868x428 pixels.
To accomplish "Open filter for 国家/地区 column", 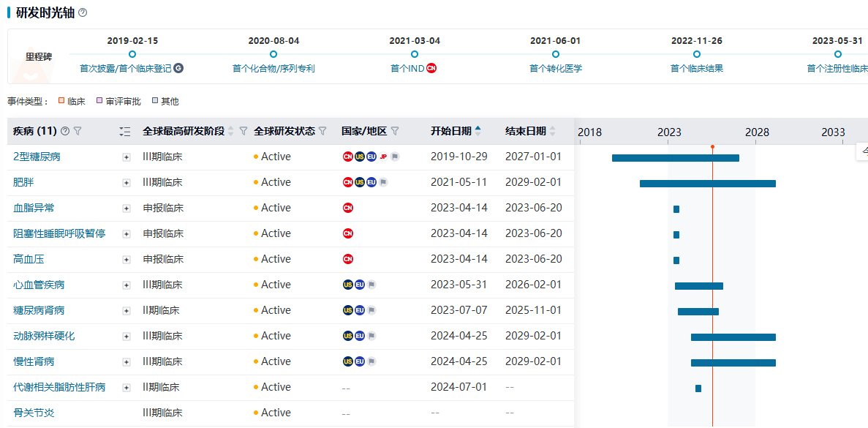I will click(395, 132).
